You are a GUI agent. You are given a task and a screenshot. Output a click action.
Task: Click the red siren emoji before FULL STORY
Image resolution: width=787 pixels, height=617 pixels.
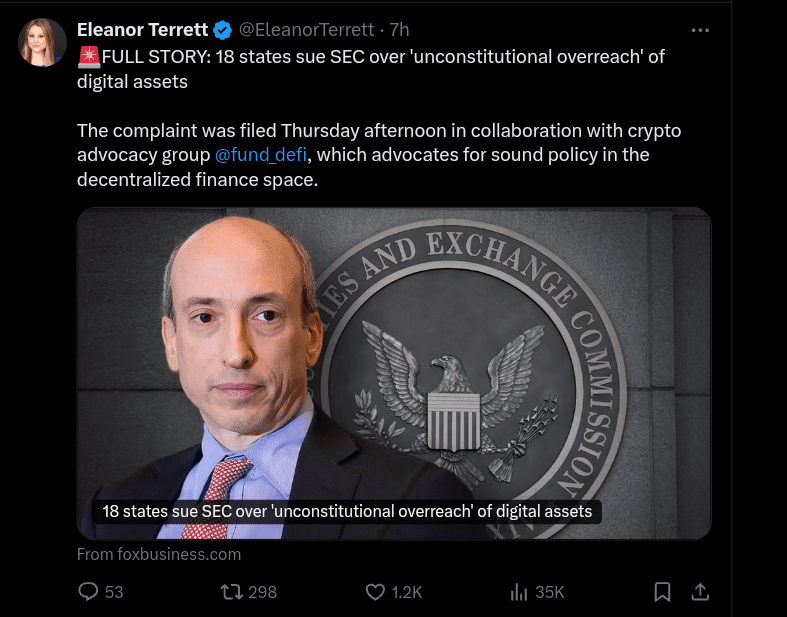tap(86, 57)
